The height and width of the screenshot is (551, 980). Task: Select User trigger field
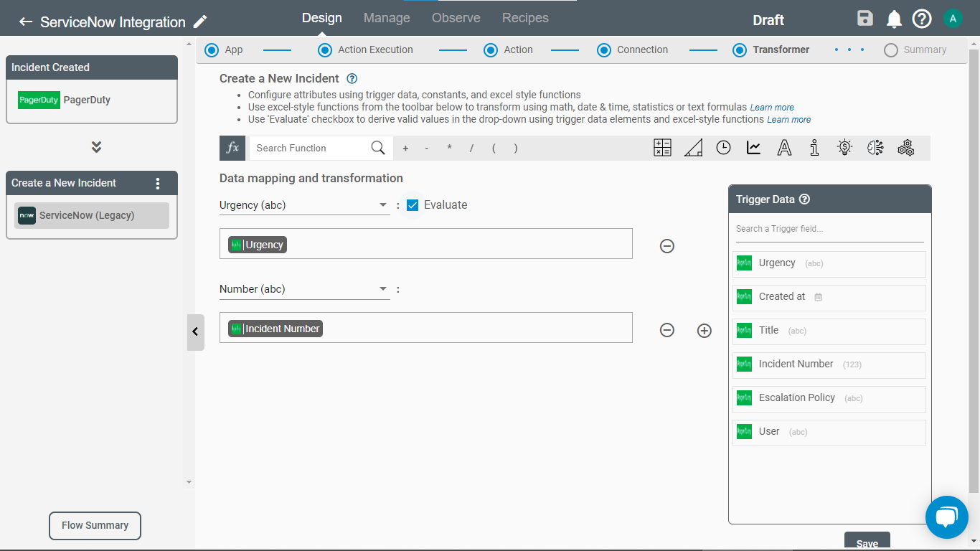pos(829,432)
